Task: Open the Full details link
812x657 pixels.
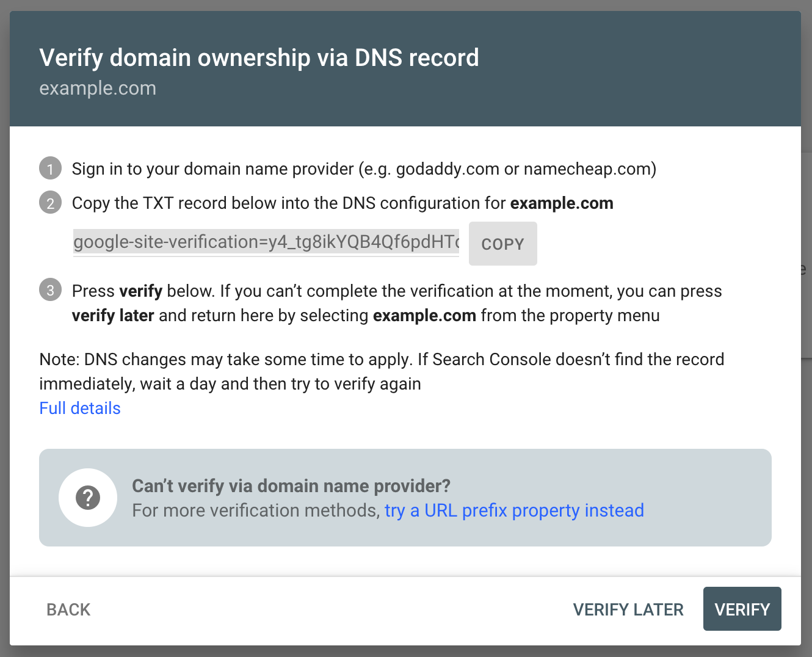Action: (x=80, y=408)
